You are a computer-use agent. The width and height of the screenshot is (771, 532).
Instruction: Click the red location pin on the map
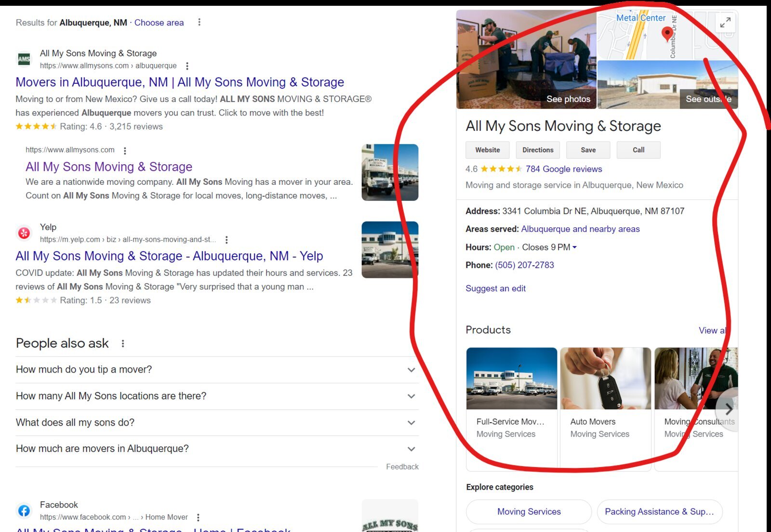pyautogui.click(x=667, y=33)
